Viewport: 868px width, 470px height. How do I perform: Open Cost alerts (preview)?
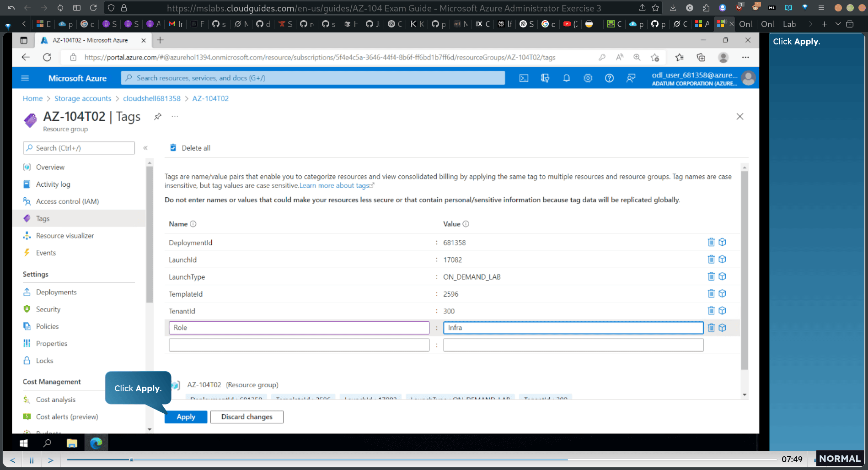coord(67,417)
